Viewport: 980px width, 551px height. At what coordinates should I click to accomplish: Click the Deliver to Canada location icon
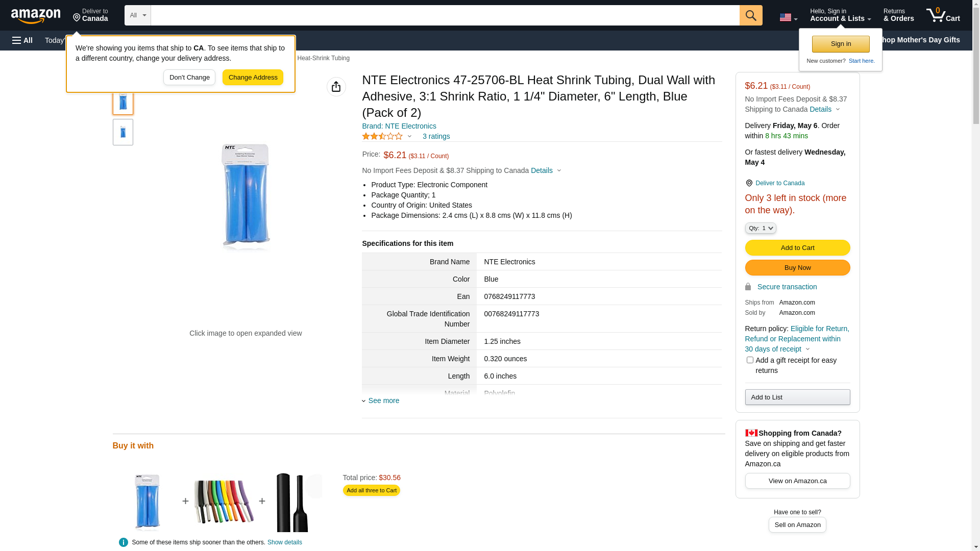(749, 183)
